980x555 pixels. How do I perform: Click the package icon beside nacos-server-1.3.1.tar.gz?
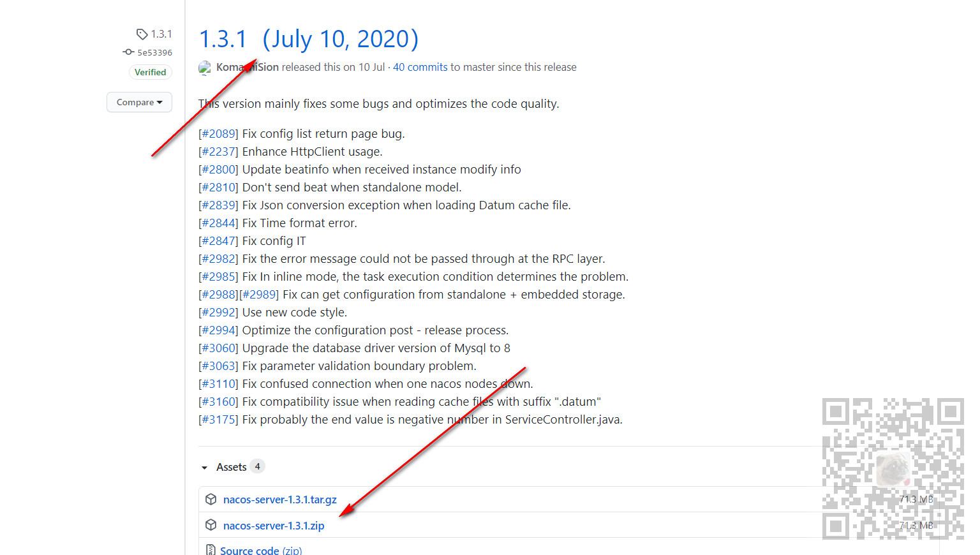point(211,499)
